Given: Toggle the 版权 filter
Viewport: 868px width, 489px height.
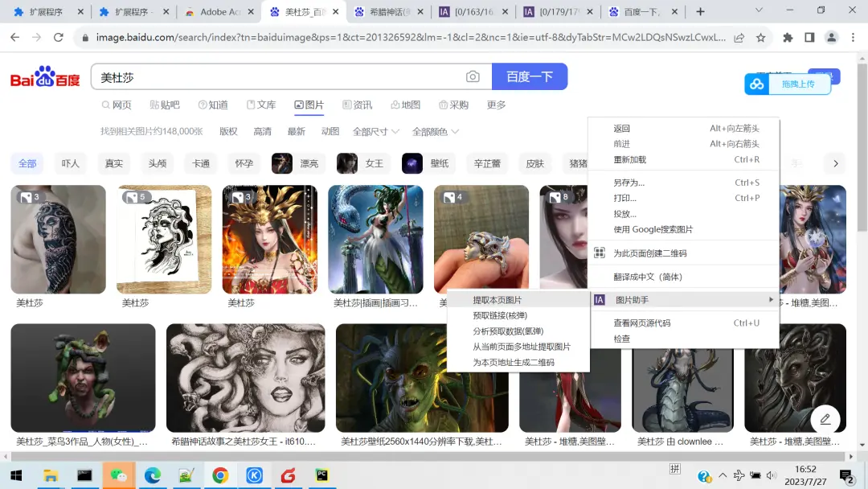Looking at the screenshot, I should [228, 131].
